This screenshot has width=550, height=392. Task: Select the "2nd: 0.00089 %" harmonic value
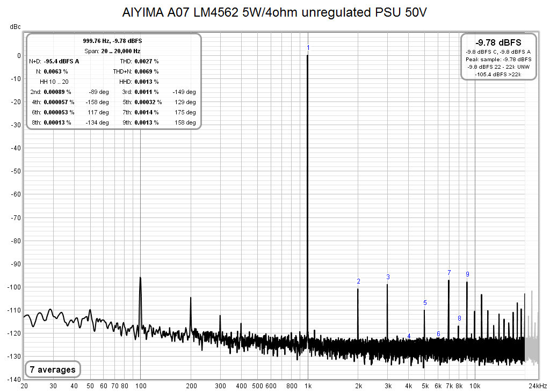tap(51, 92)
